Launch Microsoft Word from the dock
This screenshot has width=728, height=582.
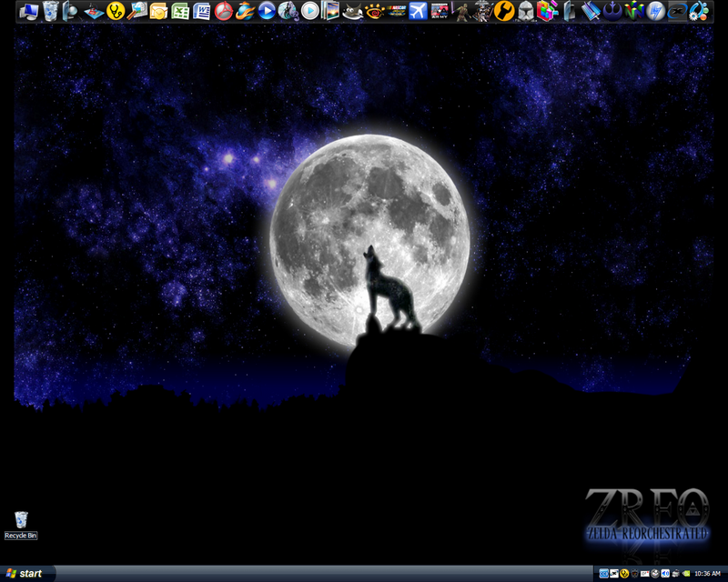pos(201,11)
